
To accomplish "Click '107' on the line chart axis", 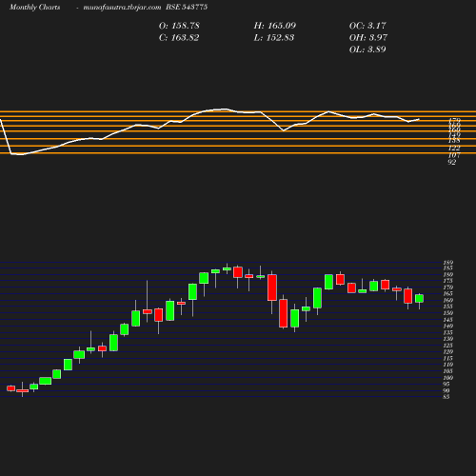I will pyautogui.click(x=454, y=155).
